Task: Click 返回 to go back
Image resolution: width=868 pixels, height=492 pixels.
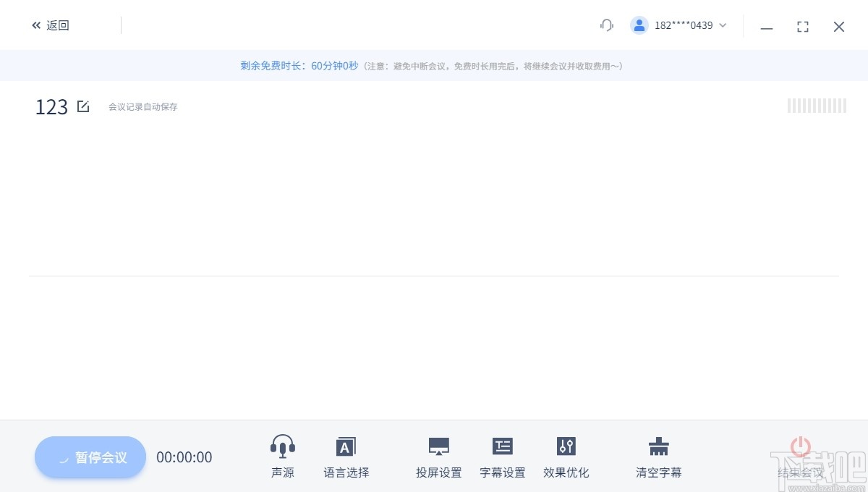Action: 50,25
